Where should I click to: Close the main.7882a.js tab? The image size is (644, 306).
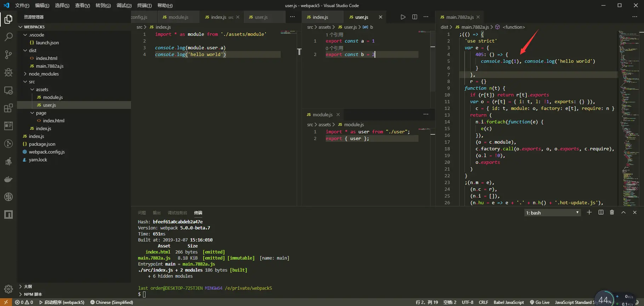click(478, 17)
